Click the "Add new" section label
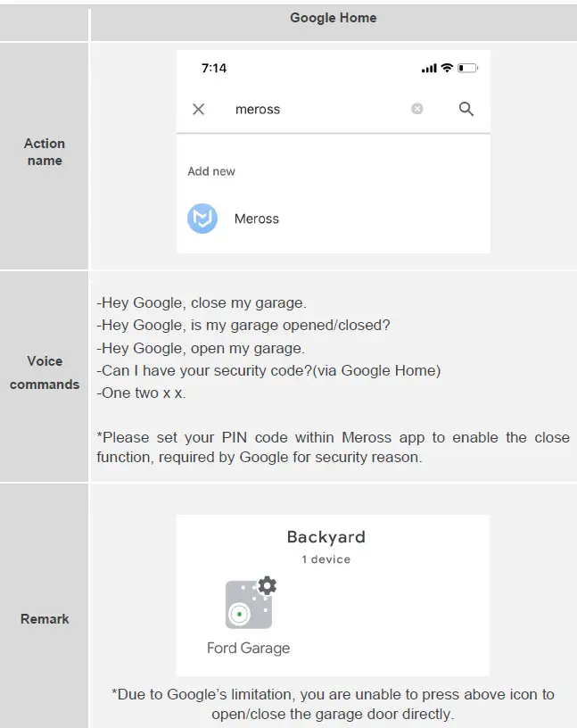 (x=211, y=171)
